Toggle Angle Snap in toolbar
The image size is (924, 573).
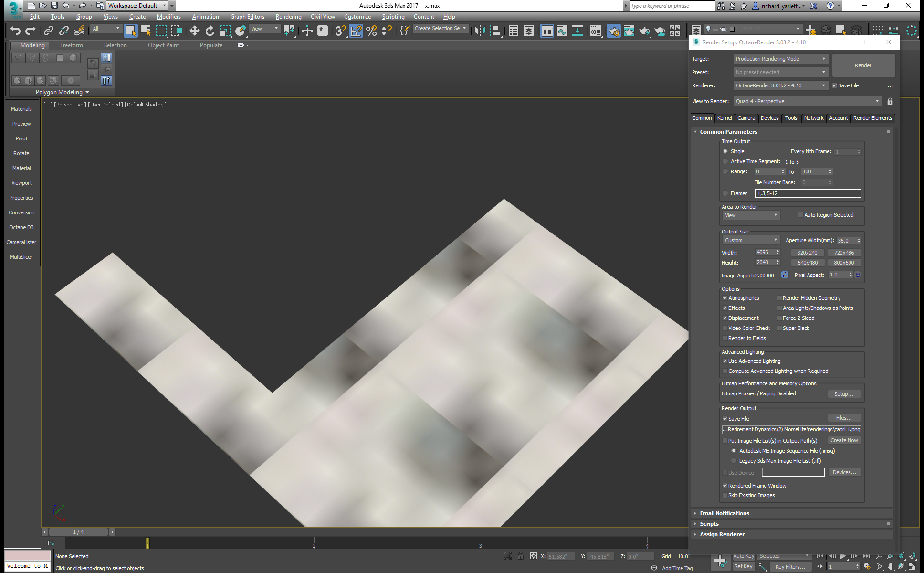click(356, 31)
